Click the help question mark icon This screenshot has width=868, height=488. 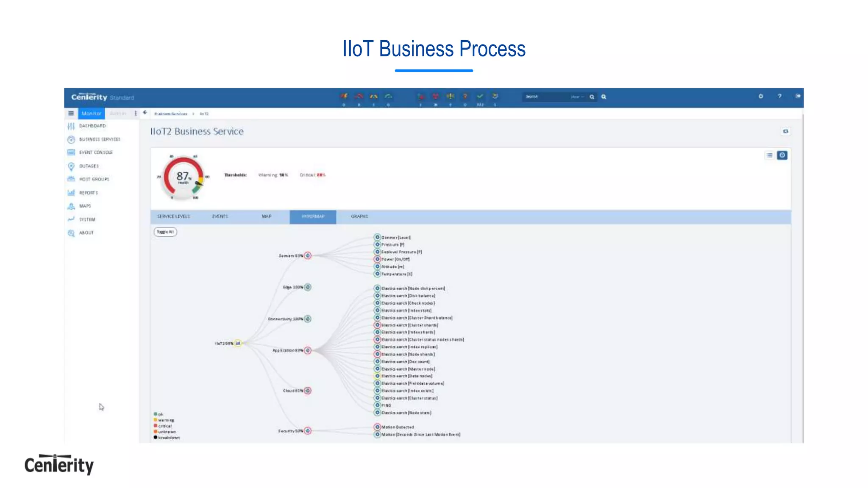[x=779, y=97]
